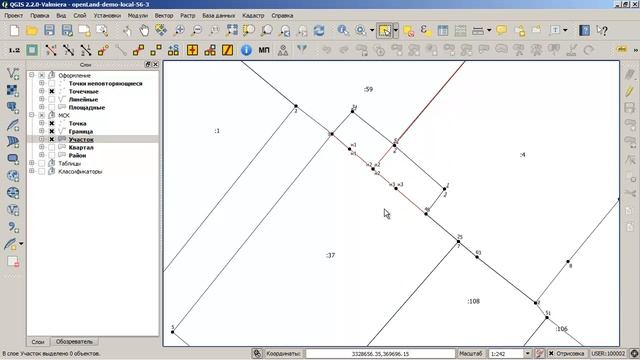
Task: Click the Add vector layer icon
Action: click(x=13, y=73)
